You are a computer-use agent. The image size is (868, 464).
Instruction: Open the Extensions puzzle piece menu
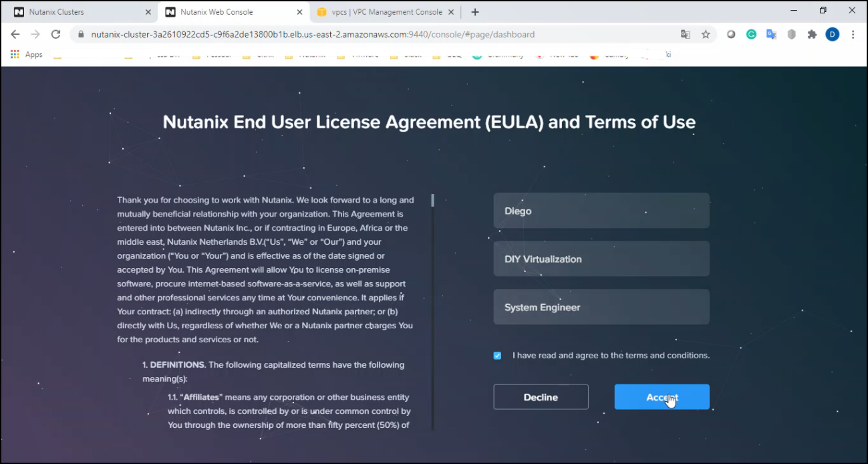812,34
